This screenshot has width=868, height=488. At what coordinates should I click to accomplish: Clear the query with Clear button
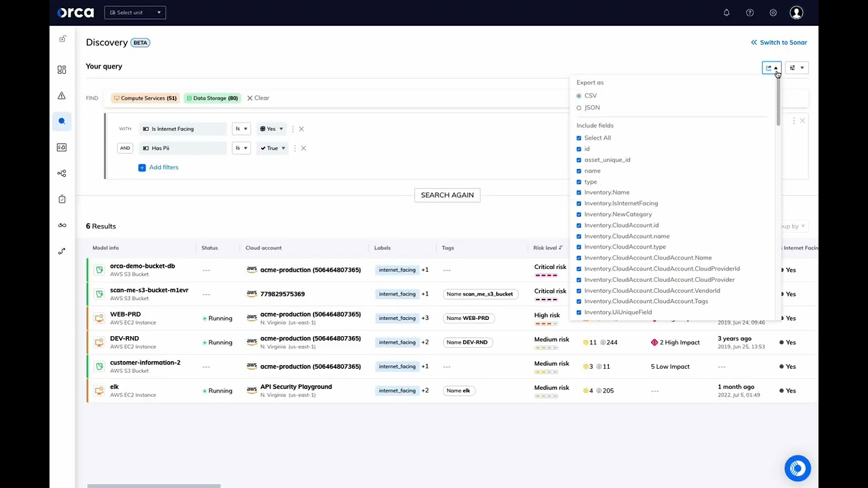point(258,98)
